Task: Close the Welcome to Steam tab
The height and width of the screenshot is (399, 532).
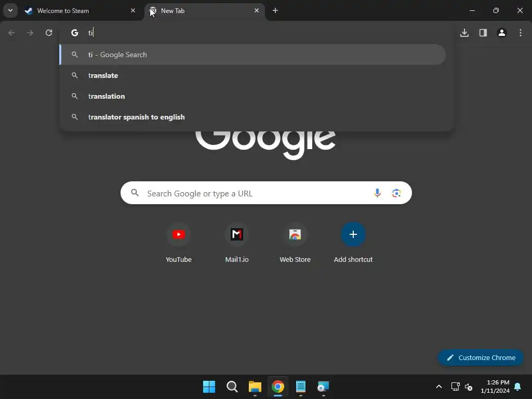Action: [x=133, y=10]
